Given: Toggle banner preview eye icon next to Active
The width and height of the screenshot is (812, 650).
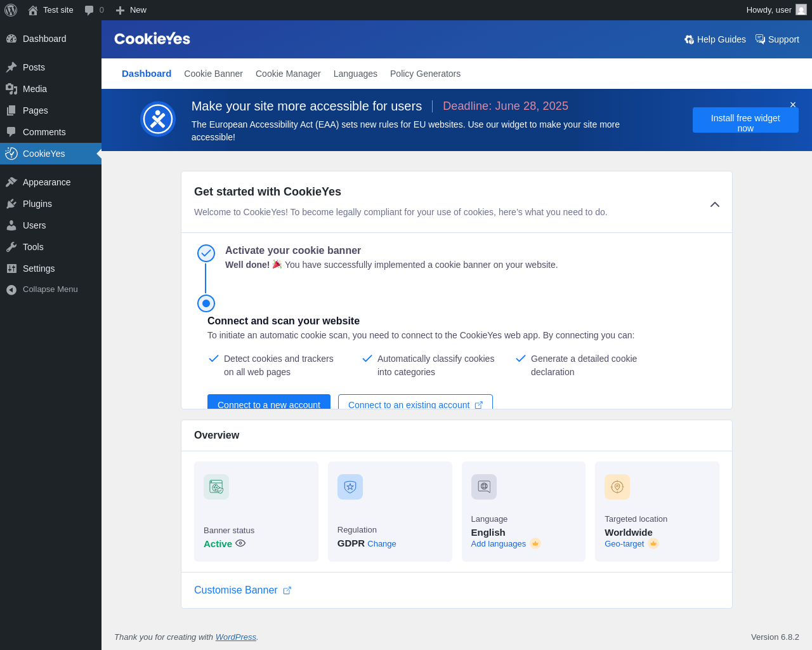Looking at the screenshot, I should click(x=240, y=543).
